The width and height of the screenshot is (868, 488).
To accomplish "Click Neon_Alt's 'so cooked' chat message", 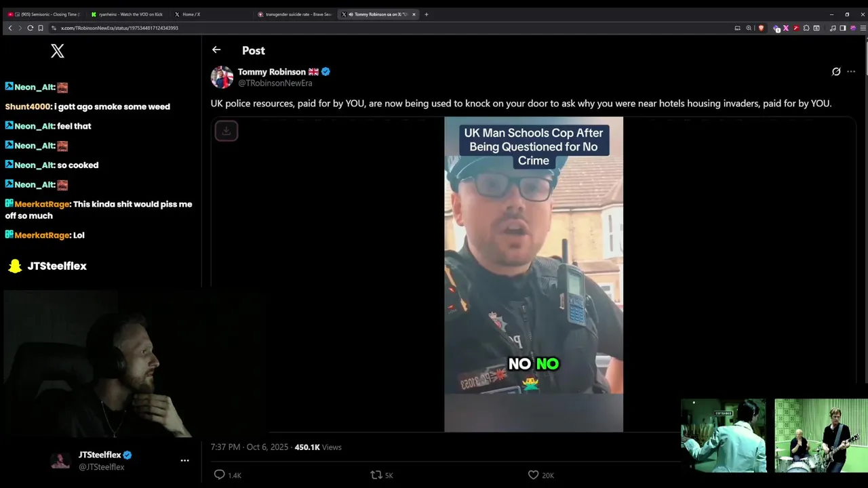I will click(52, 165).
